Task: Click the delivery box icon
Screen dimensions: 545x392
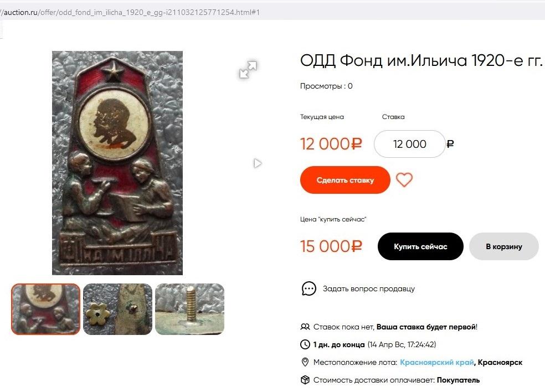Action: [305, 380]
